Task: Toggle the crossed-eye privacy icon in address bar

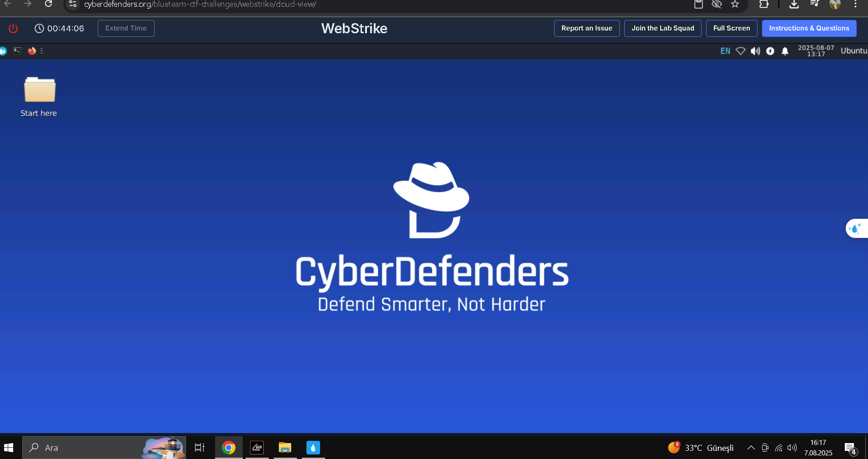Action: pos(717,4)
